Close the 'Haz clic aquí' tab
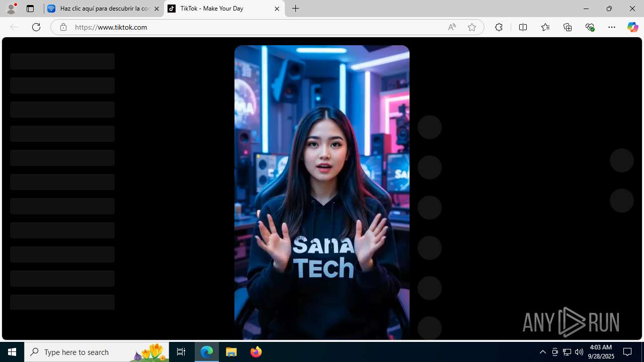The height and width of the screenshot is (362, 644). pos(156,9)
